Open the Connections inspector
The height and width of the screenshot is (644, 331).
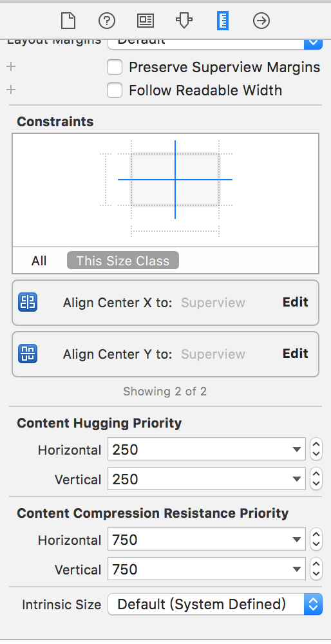(x=261, y=21)
